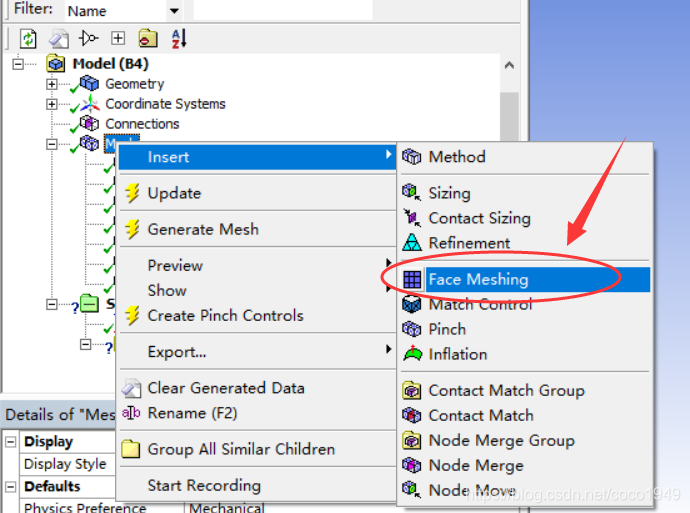Click the refresh icon in outline toolbar
This screenshot has height=513, width=690.
click(28, 39)
